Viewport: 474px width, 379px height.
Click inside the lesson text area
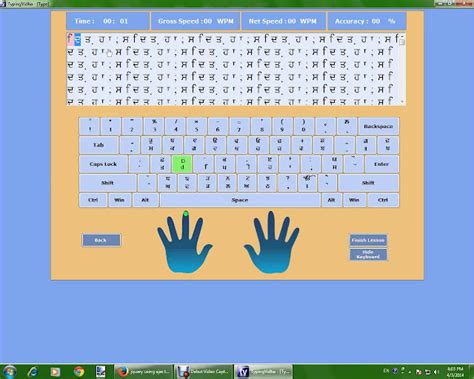coord(233,69)
